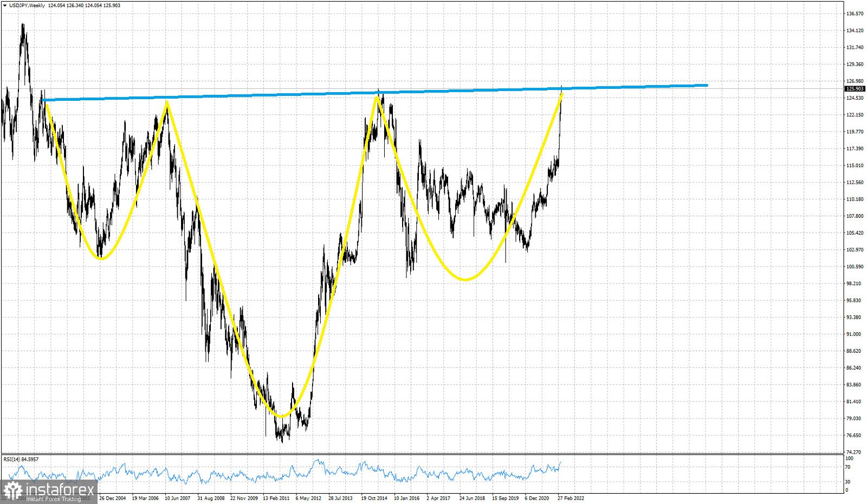Viewport: 867px width, 504px height.
Task: Click the 102.970 price scale label
Action: (855, 250)
